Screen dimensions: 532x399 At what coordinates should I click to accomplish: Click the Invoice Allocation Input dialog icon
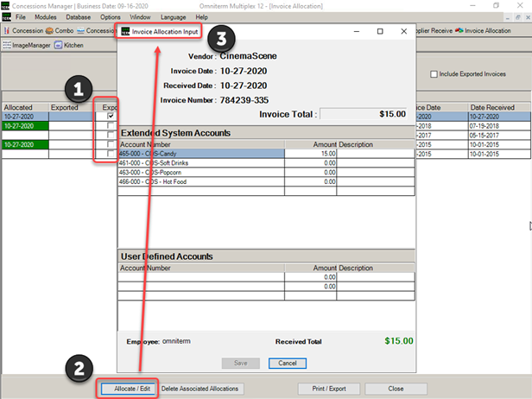coord(125,32)
